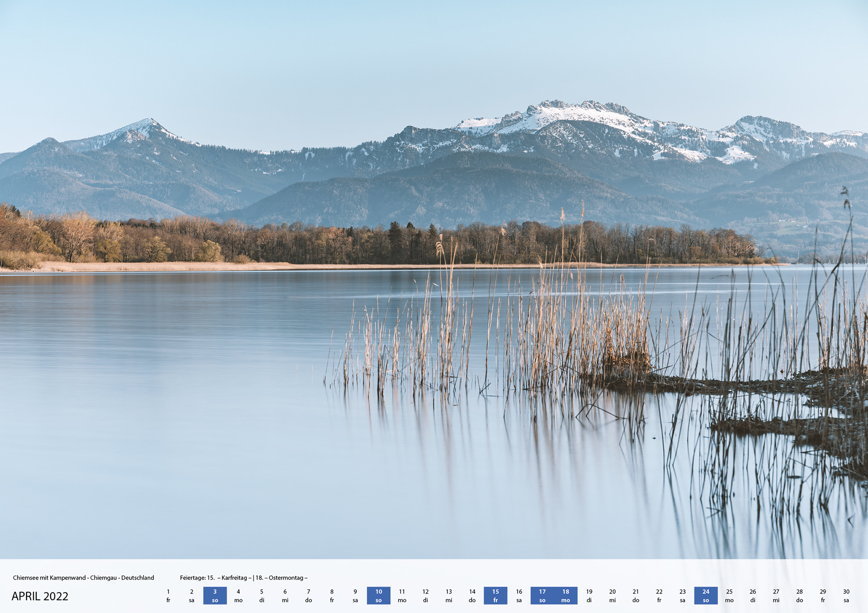This screenshot has width=868, height=613.
Task: Click the highlighted Sunday 17 so
Action: coord(542,596)
